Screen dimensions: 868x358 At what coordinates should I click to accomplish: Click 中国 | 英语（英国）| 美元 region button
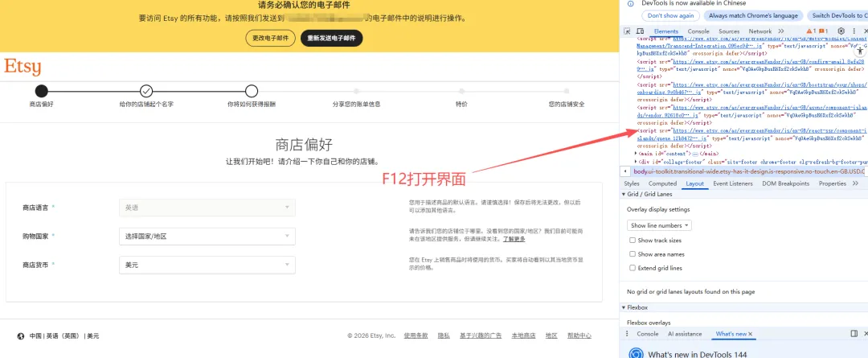click(x=64, y=335)
